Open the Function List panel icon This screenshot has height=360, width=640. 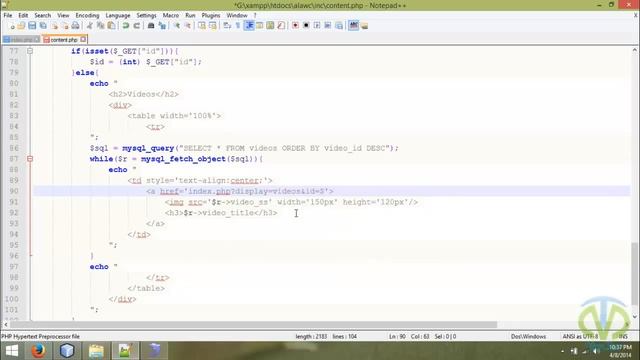281,26
